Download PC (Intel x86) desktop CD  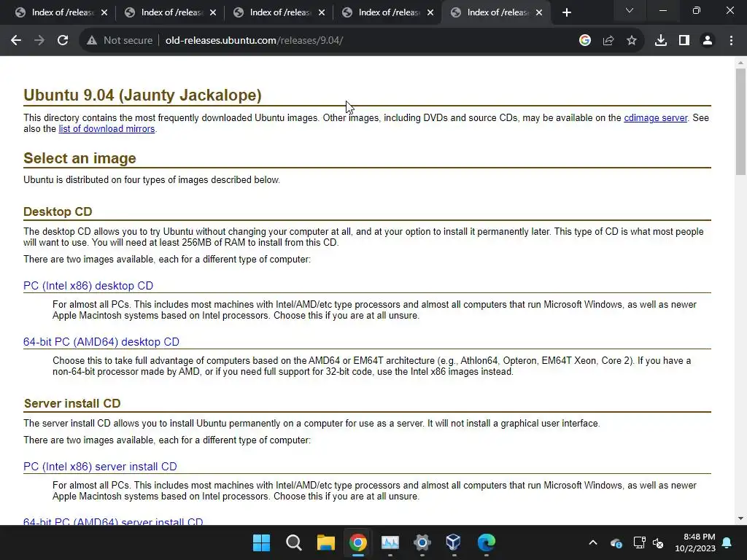pos(88,286)
